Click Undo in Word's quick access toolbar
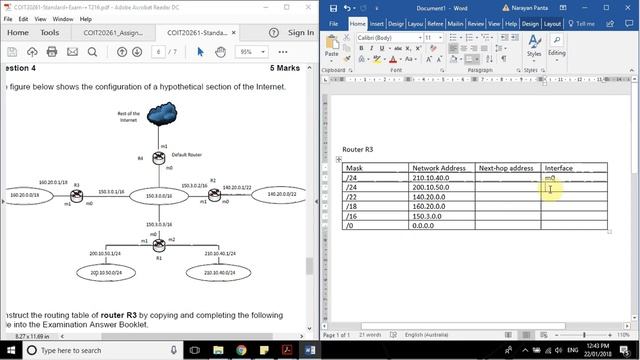640x360 pixels. click(x=347, y=8)
